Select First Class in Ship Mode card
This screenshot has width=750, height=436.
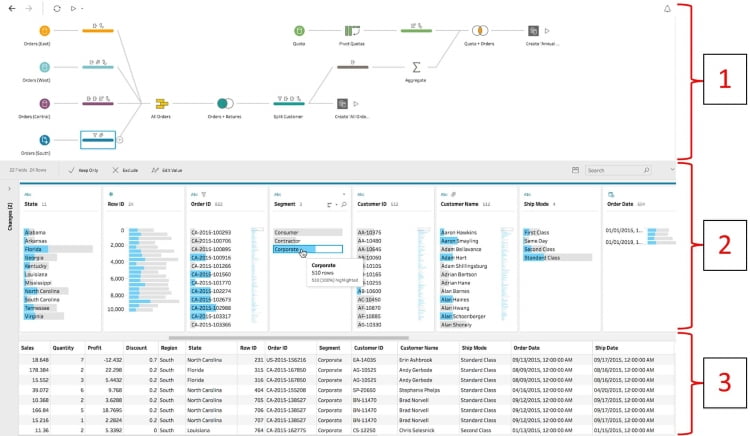pyautogui.click(x=537, y=232)
